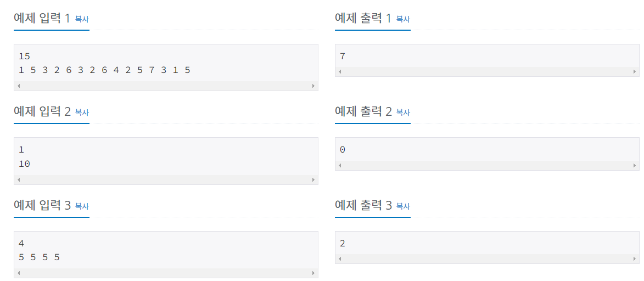Copy example input 1 via 복사 link
Screen dimensions: 644x281
coord(82,19)
